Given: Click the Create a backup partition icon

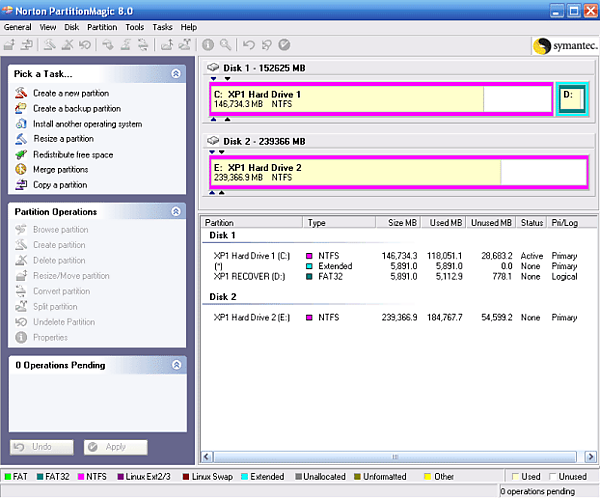Looking at the screenshot, I should (x=21, y=109).
